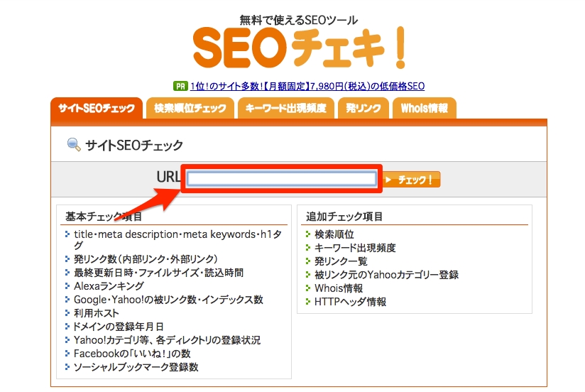Click the magnifying glass icon beside サイトSEOチェック

tap(74, 144)
